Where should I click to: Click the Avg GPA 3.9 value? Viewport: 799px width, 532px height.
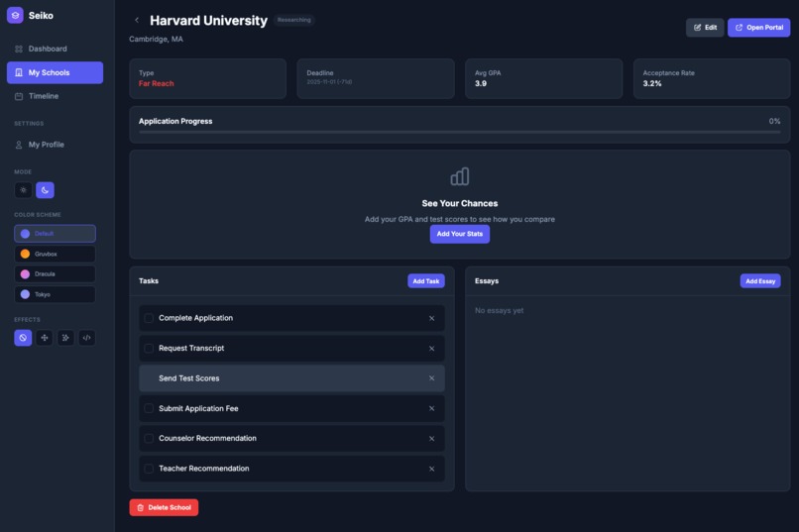[481, 83]
